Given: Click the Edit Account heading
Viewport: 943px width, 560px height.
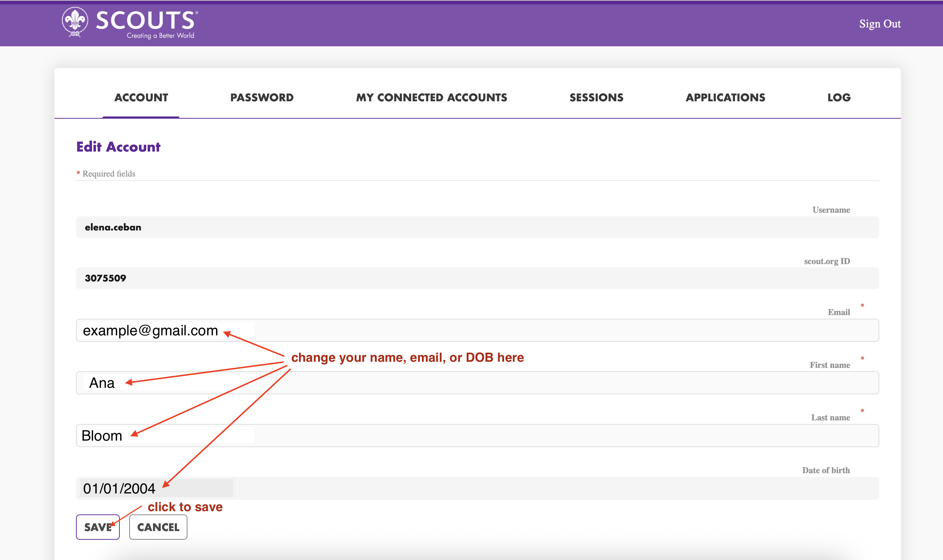Looking at the screenshot, I should (118, 147).
